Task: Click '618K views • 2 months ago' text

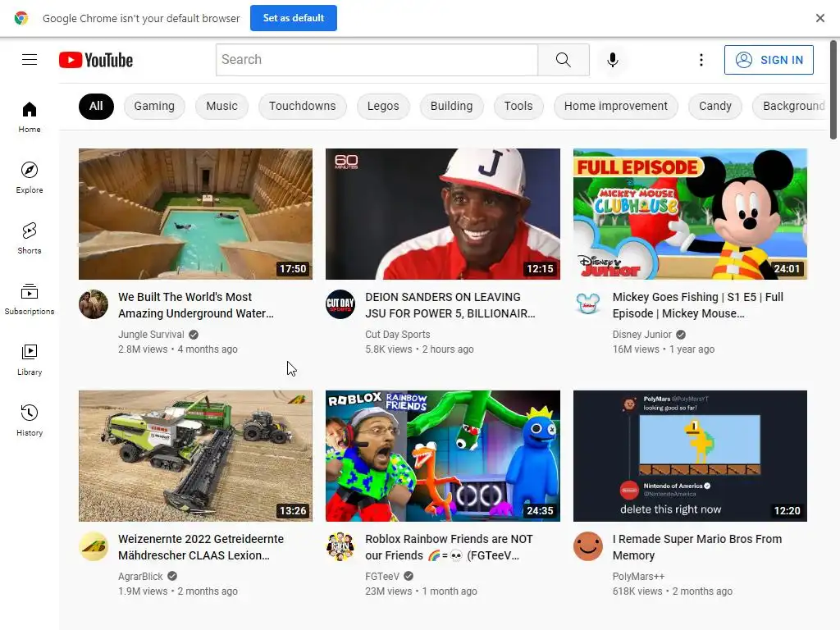Action: coord(673,591)
